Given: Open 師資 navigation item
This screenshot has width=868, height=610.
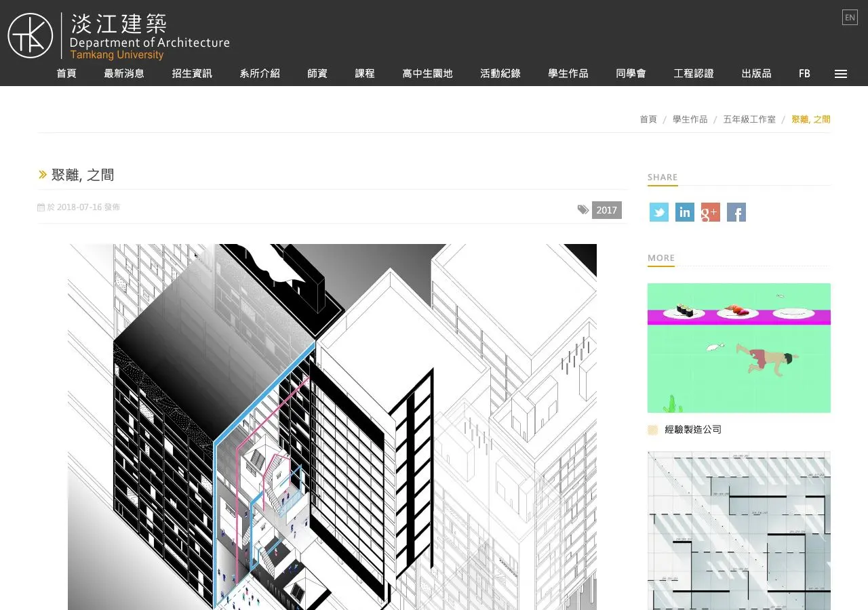Looking at the screenshot, I should coord(317,73).
